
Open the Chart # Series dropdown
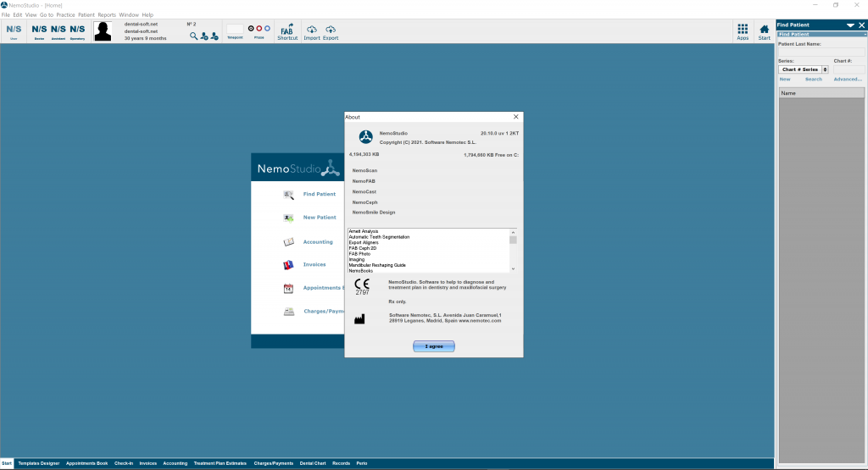coord(799,69)
